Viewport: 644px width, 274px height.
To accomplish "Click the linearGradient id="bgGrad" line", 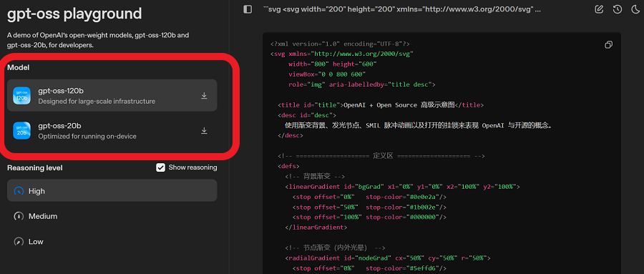I will click(x=402, y=187).
